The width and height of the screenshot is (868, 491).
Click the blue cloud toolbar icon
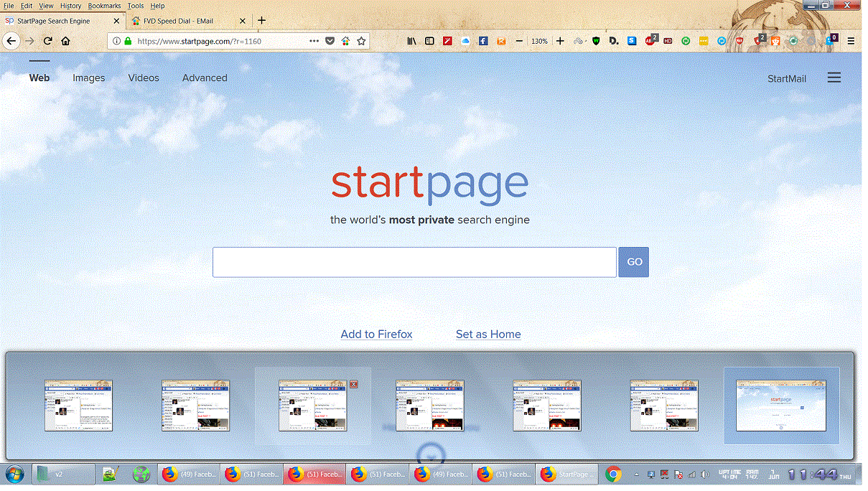[465, 41]
